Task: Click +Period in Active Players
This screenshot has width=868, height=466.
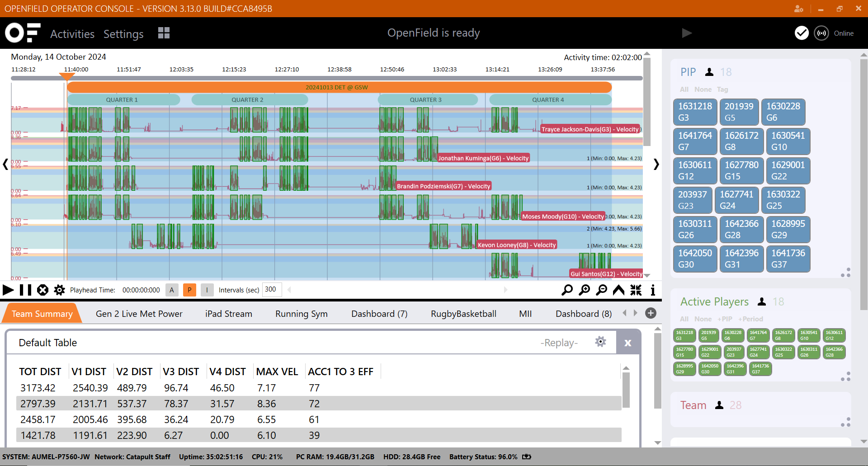Action: point(750,319)
